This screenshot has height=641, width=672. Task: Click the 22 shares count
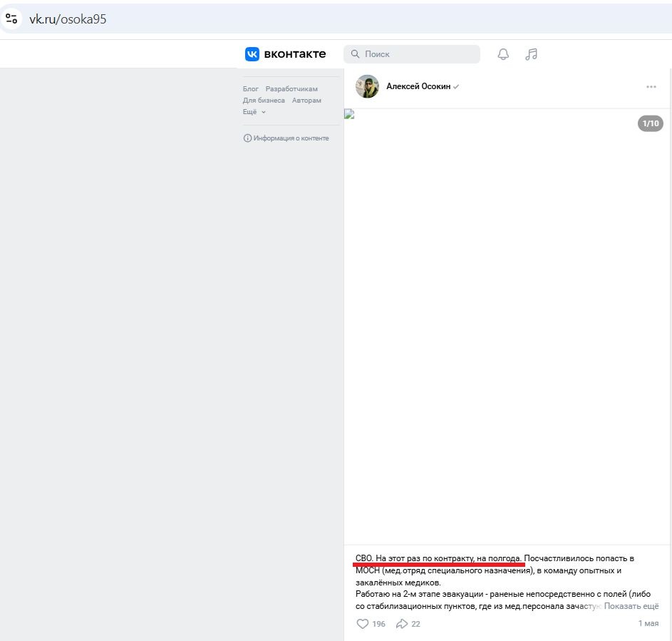coord(415,624)
